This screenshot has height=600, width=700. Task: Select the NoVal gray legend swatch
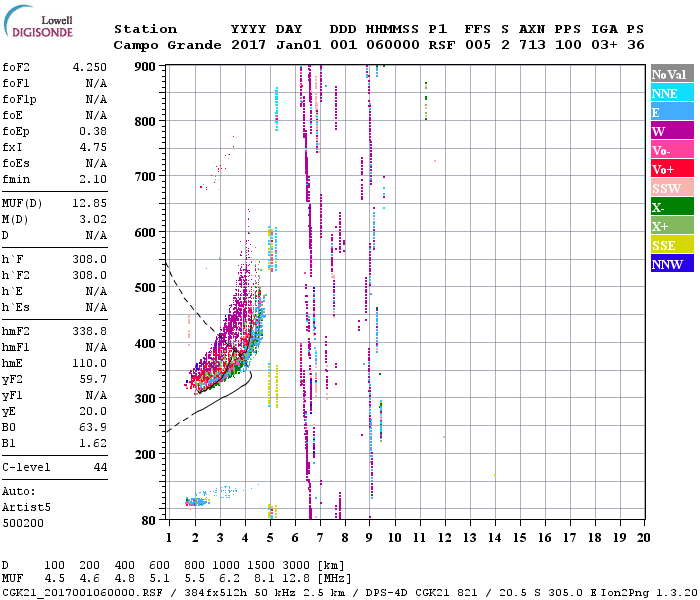[x=672, y=74]
